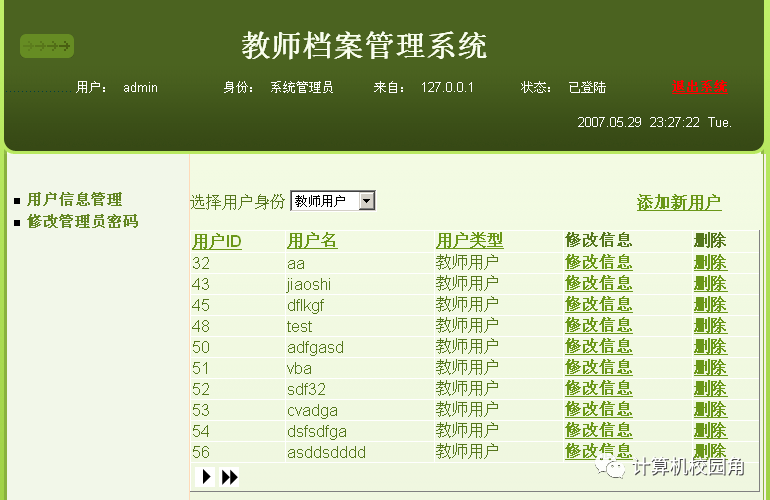Click 修改信息 for user dflkgf
This screenshot has height=500, width=770.
(599, 305)
